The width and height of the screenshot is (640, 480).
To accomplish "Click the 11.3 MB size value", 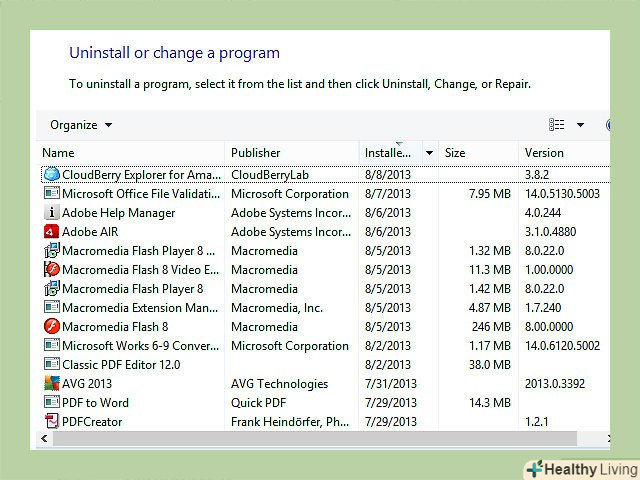I will [490, 269].
